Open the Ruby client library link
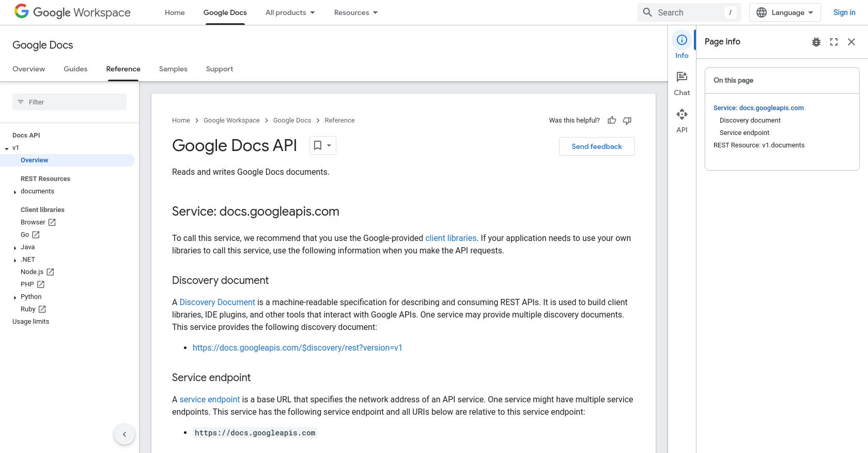This screenshot has height=453, width=868. 28,309
